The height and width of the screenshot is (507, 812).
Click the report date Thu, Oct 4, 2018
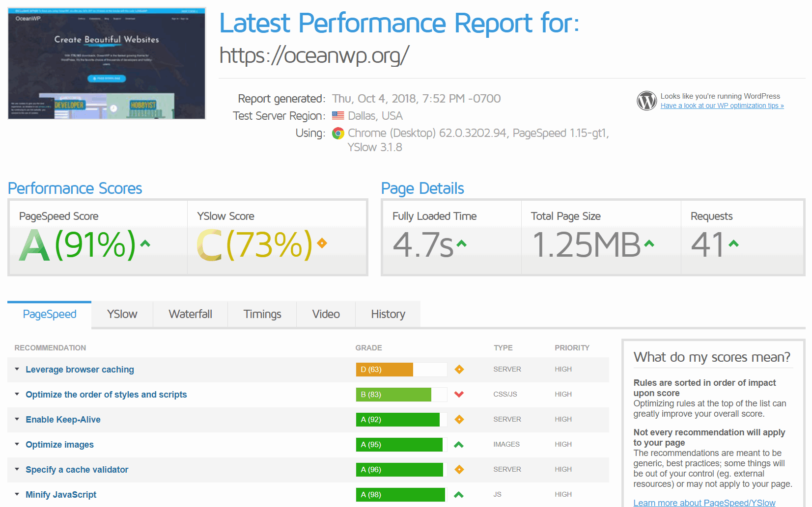pos(417,99)
